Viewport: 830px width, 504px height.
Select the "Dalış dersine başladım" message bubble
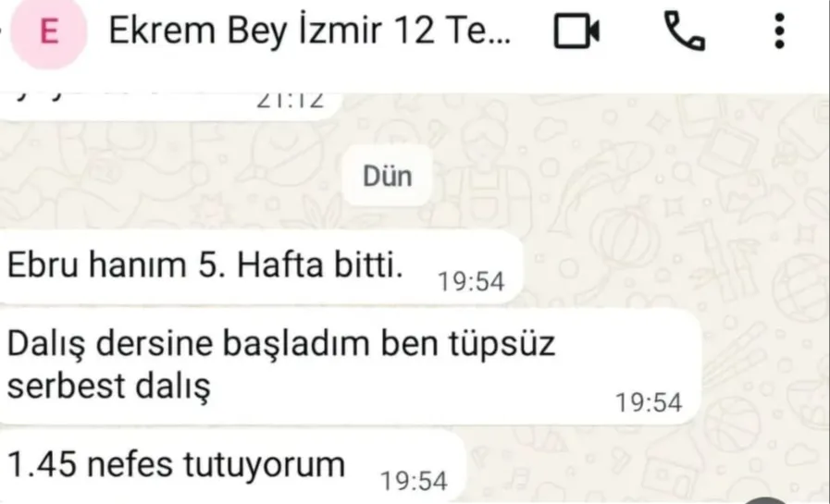350,366
